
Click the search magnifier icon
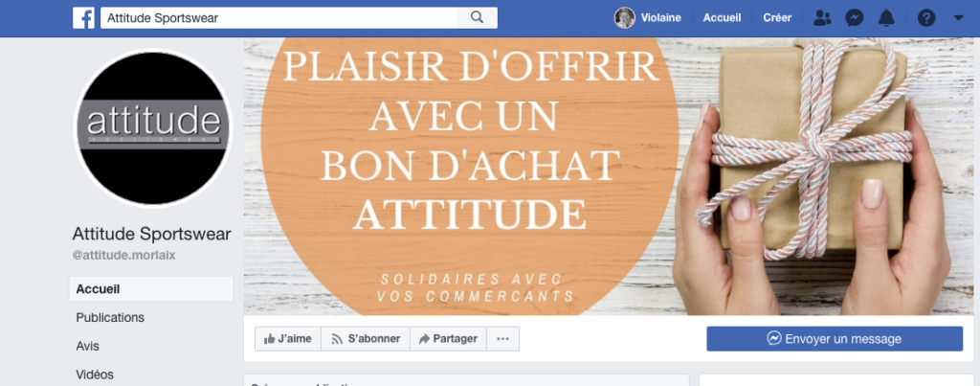point(477,18)
